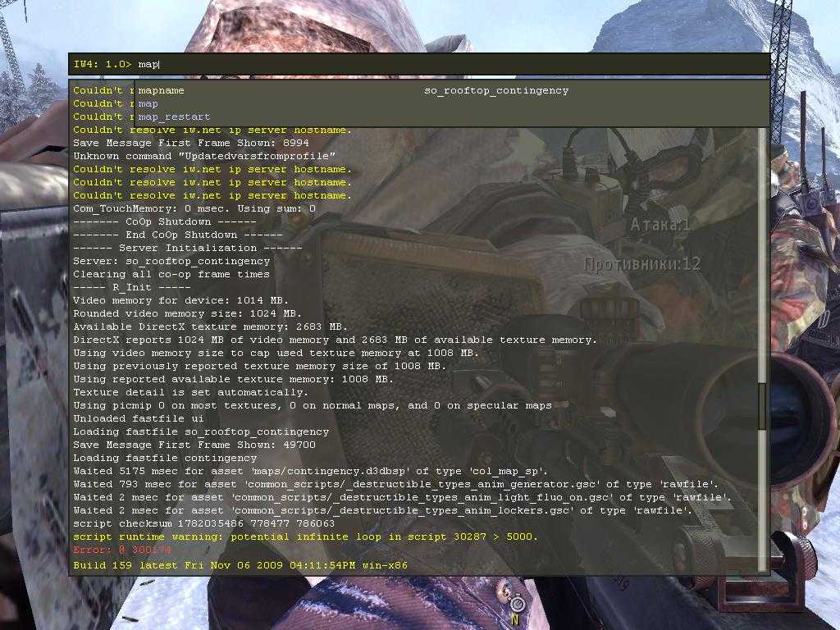Click the console command input field
Viewport: 840px width, 630px height.
(419, 64)
